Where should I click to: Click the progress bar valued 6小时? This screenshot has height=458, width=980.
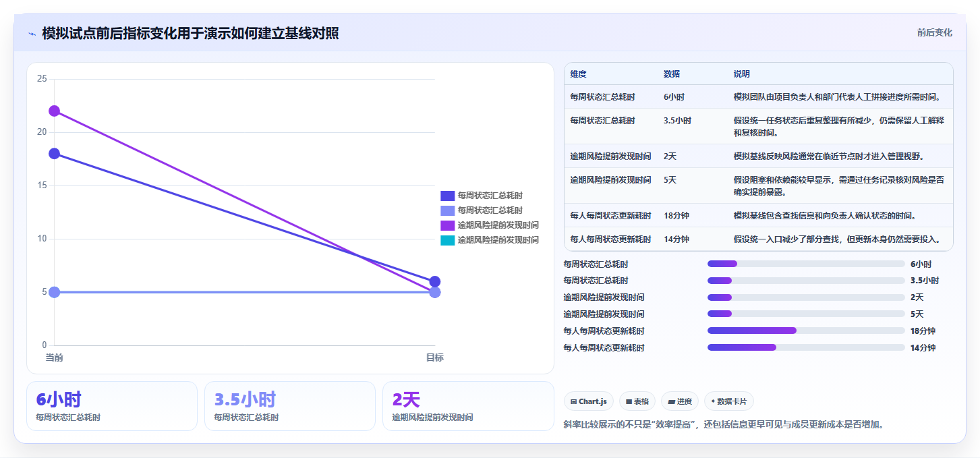[x=806, y=264]
